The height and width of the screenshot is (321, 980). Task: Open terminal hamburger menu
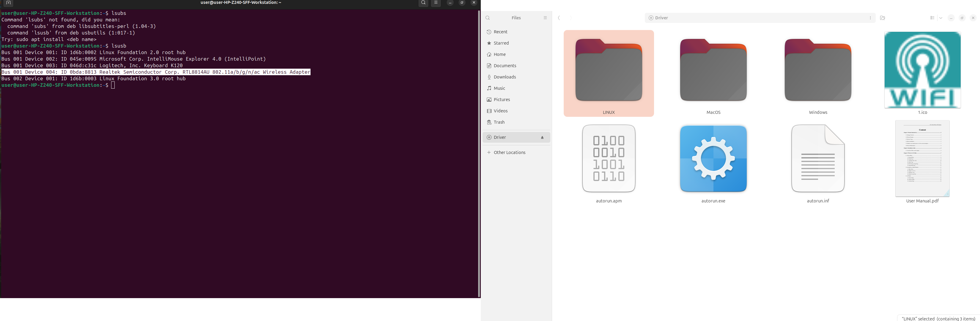(436, 3)
